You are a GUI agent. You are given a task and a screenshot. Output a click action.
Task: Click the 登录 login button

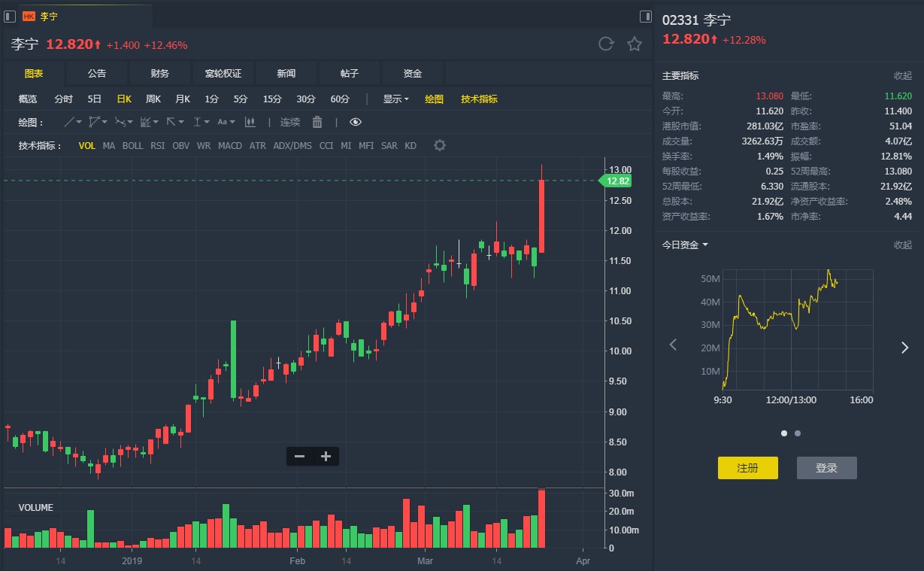tap(826, 468)
